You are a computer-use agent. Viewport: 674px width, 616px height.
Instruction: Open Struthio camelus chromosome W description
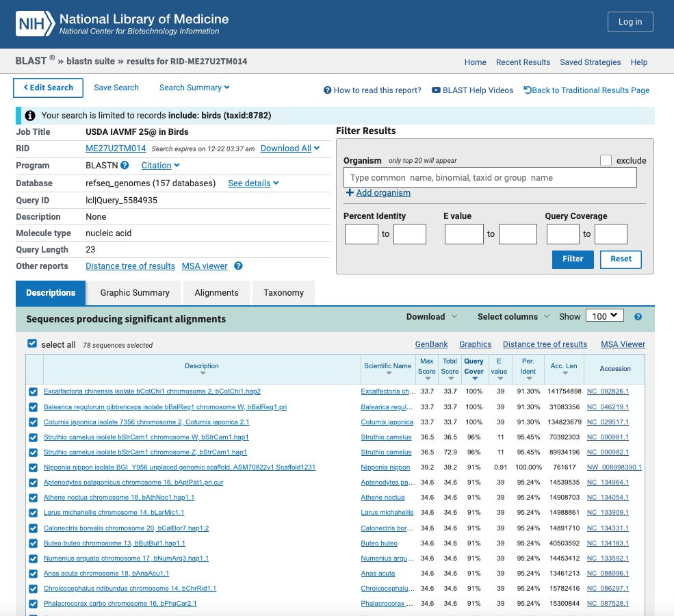click(146, 437)
